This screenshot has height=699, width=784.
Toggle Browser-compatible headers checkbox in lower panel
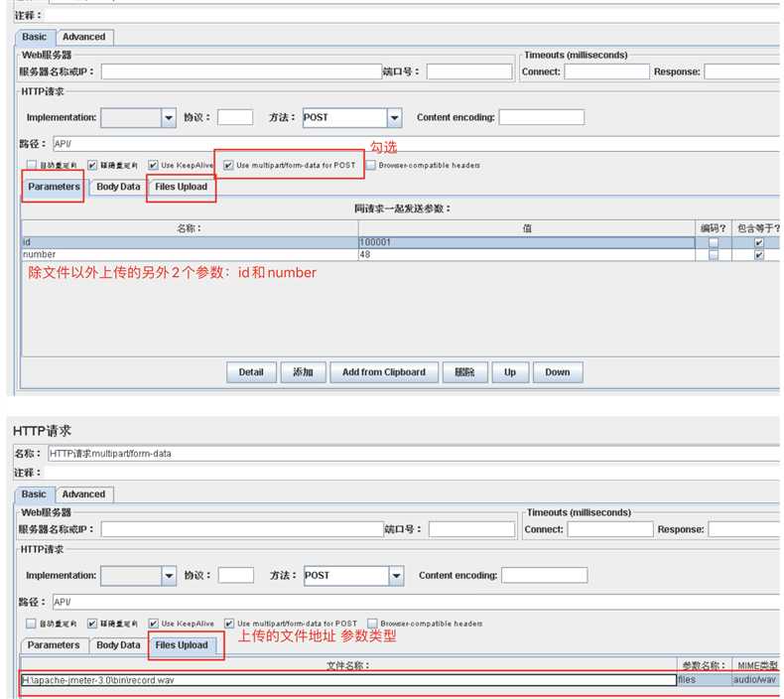click(372, 624)
